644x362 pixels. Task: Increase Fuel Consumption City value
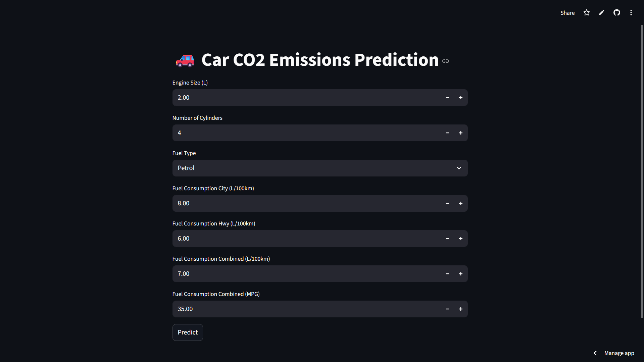point(461,203)
